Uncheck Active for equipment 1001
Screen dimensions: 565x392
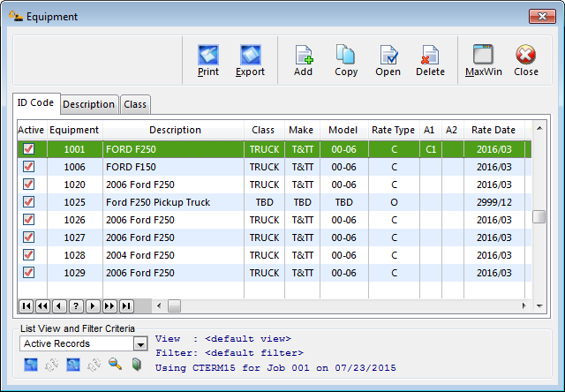[x=29, y=149]
